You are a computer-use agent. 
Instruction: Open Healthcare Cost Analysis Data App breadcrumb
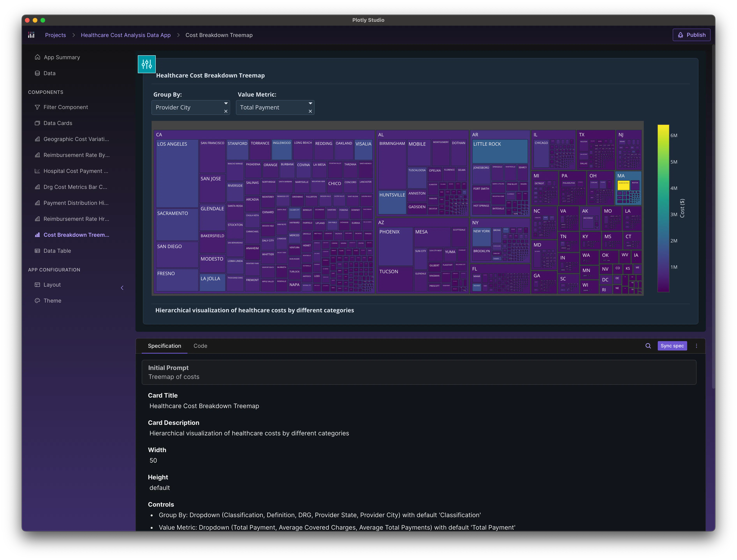click(126, 35)
